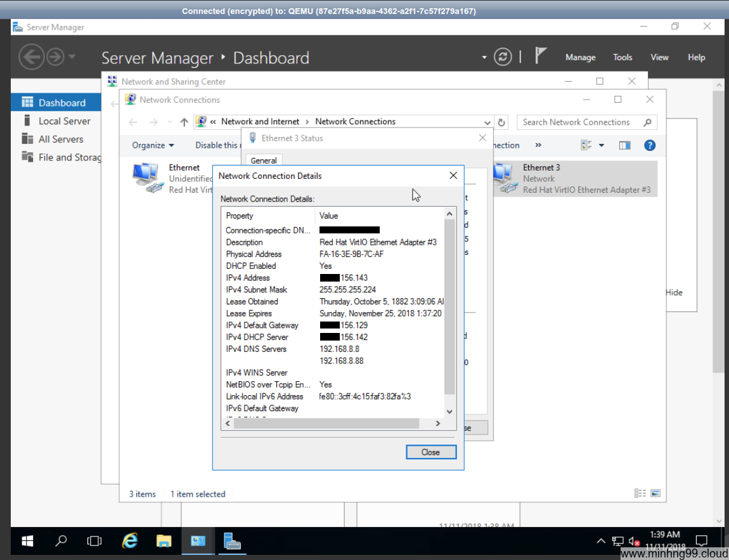Open the Tools menu
The width and height of the screenshot is (729, 560).
(x=623, y=57)
